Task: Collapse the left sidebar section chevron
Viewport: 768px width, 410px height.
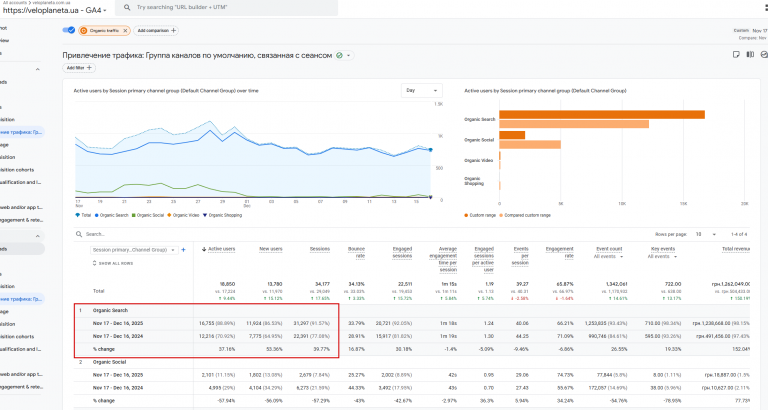Action: (38, 69)
